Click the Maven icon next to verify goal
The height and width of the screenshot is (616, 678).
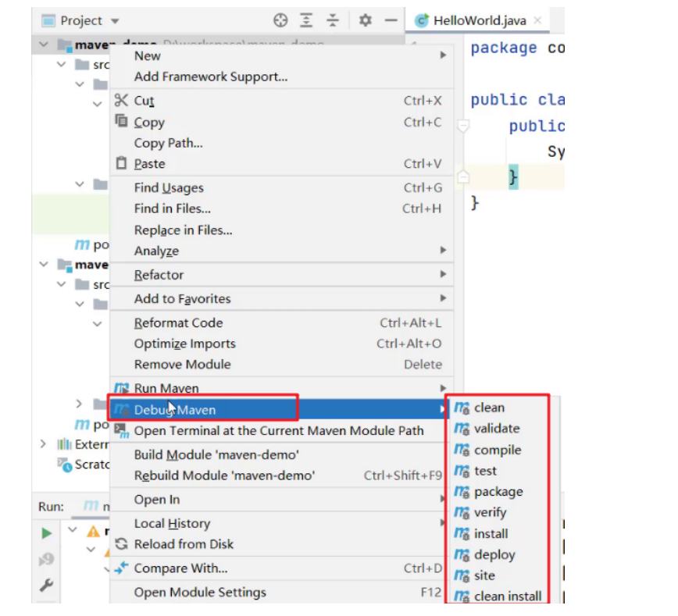tap(462, 513)
